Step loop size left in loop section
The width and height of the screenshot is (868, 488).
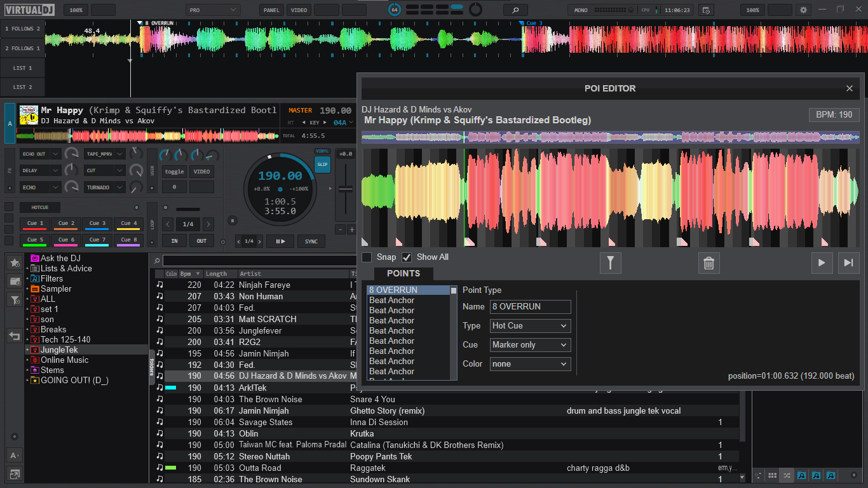168,224
